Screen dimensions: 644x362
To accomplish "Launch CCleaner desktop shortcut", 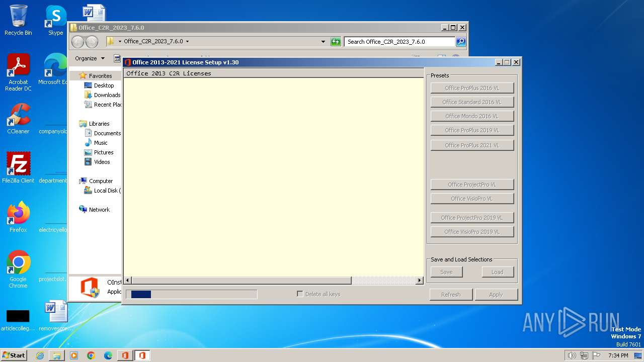I will pos(18,119).
